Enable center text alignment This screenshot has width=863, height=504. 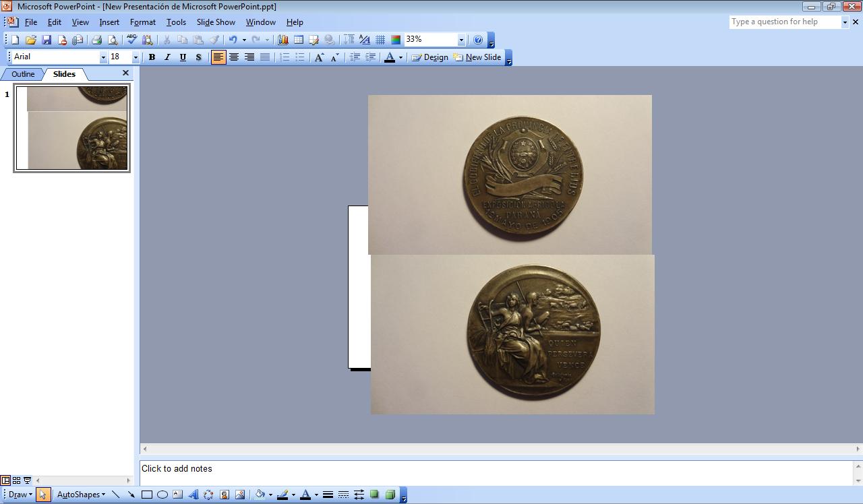click(234, 57)
